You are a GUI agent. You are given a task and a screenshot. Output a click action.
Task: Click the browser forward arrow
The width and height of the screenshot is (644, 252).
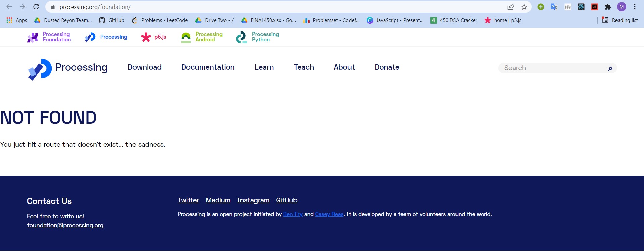click(22, 7)
